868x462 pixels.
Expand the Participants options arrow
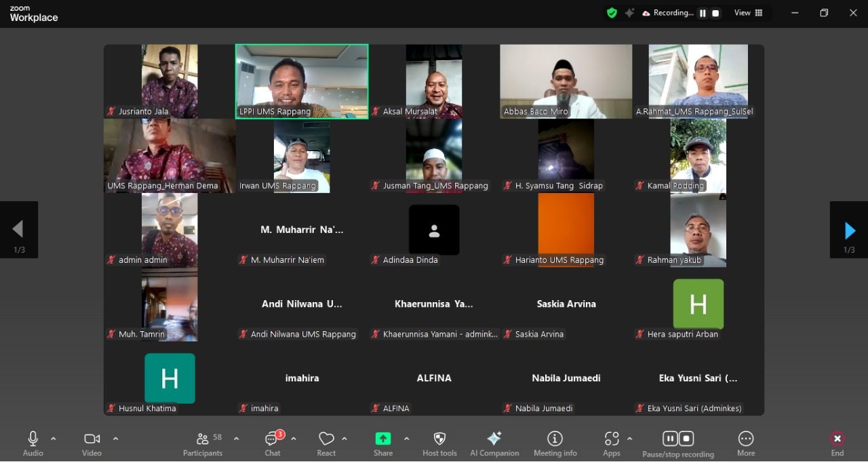(x=236, y=439)
